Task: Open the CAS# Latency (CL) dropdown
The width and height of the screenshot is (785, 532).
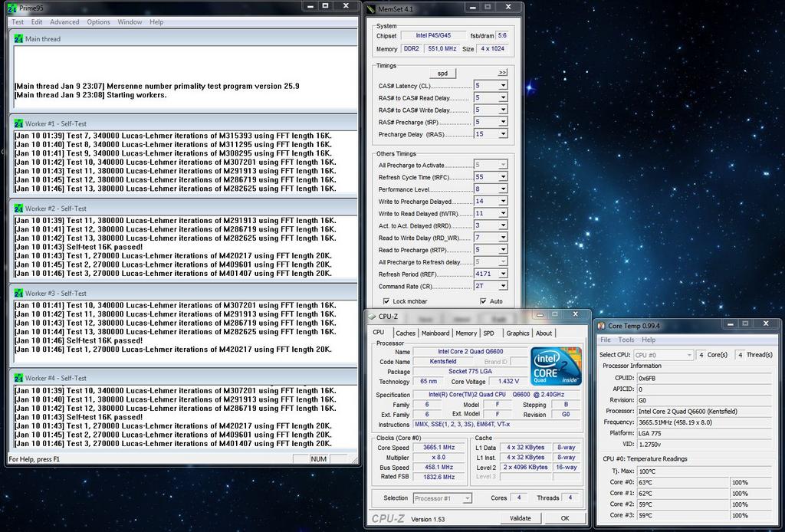Action: (x=503, y=86)
